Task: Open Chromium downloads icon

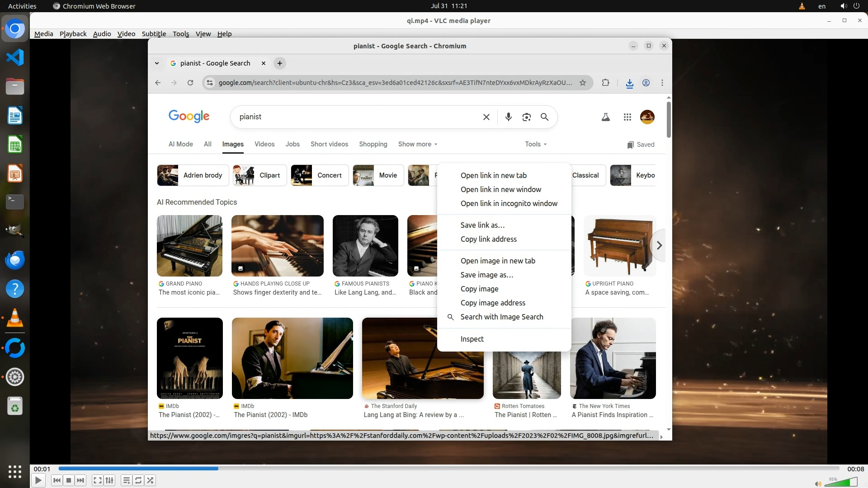Action: [629, 83]
